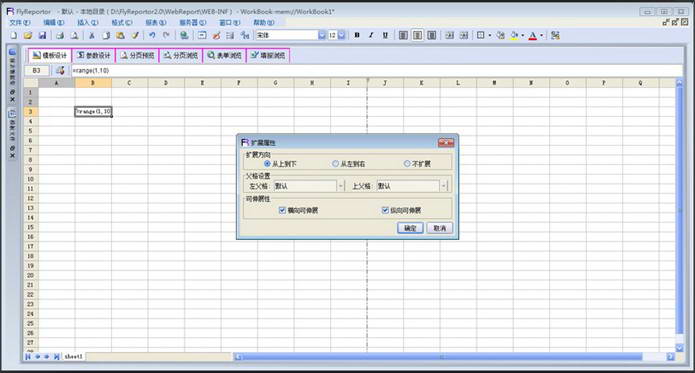
Task: Switch to the template design tab
Action: (x=50, y=55)
